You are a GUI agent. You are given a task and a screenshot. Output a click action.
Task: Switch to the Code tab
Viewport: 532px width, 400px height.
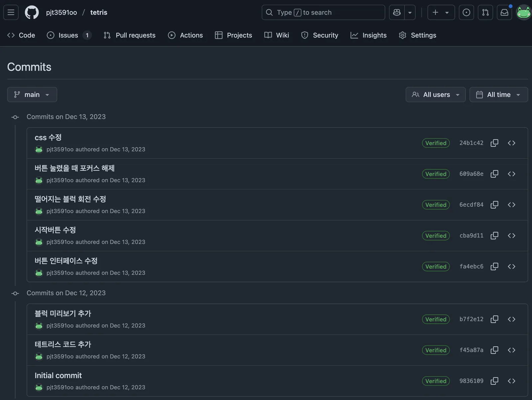21,35
